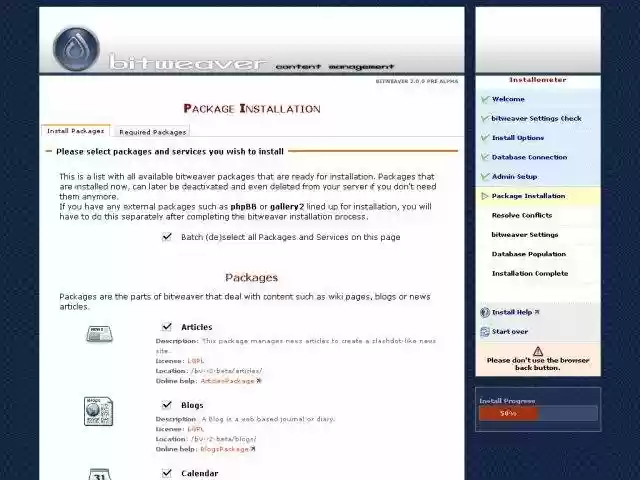
Task: Open the Required Packages tab
Action: [153, 132]
